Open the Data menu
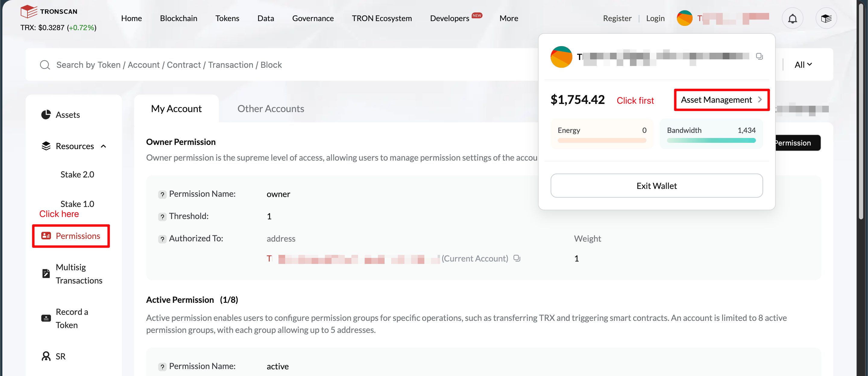 [x=266, y=18]
